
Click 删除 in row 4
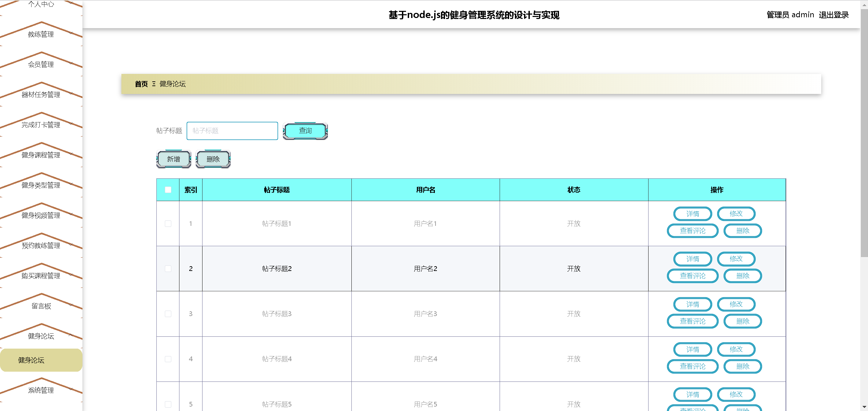click(x=742, y=366)
